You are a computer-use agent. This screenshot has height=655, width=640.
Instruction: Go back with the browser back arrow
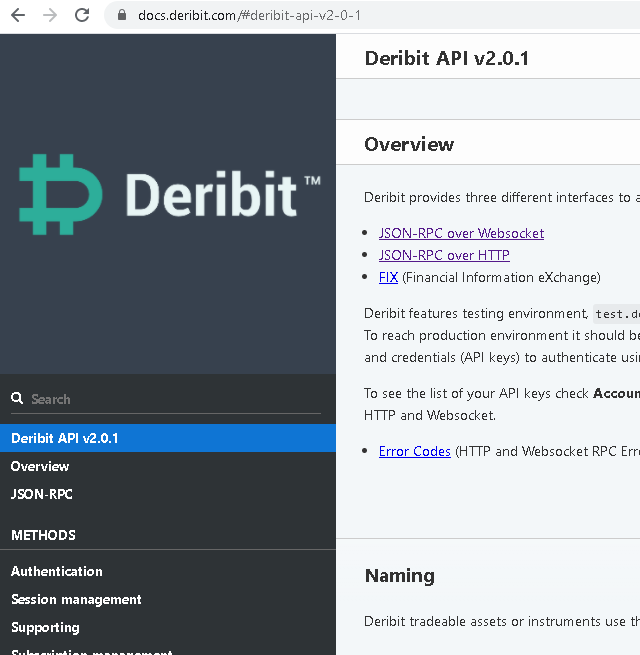(x=18, y=15)
